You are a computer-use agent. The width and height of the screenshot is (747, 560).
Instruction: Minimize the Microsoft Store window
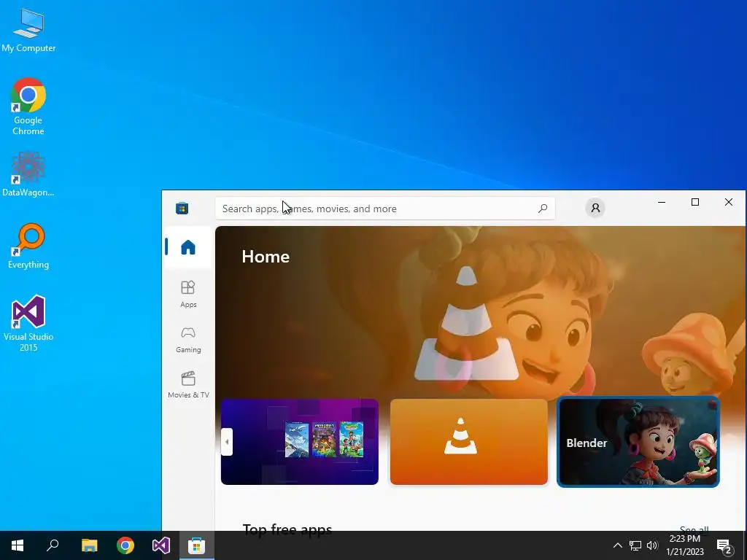[662, 203]
